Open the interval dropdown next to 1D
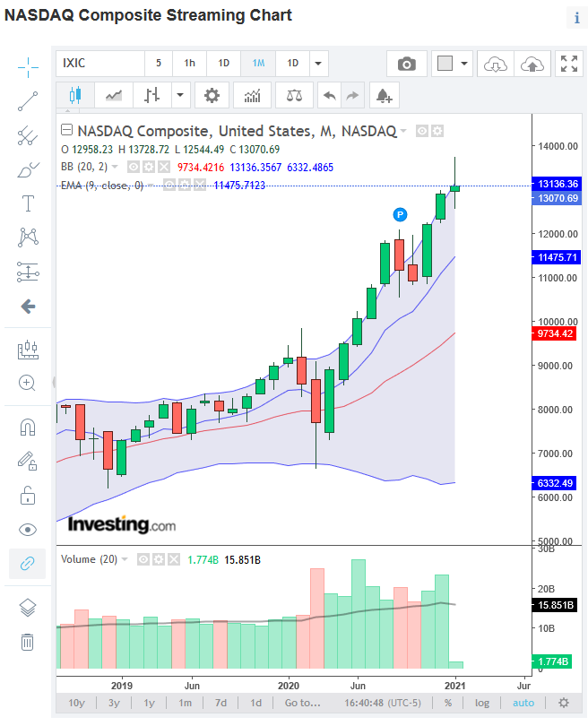The height and width of the screenshot is (726, 588). click(317, 64)
